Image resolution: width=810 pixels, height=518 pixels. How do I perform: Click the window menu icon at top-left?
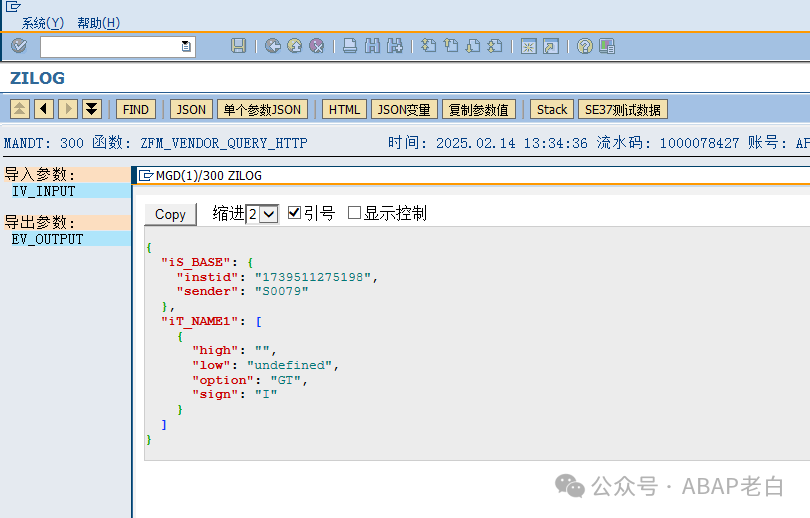click(13, 6)
